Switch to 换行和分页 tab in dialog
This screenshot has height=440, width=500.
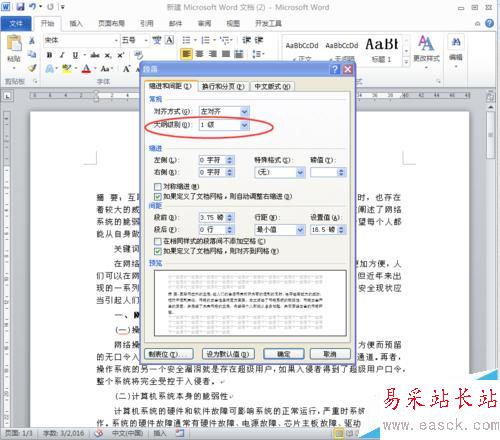pos(223,87)
